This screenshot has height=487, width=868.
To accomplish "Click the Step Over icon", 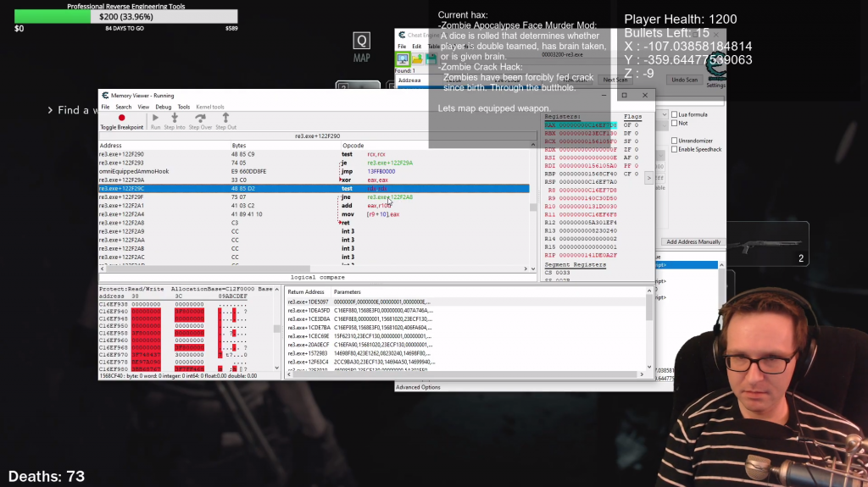I will (x=200, y=118).
